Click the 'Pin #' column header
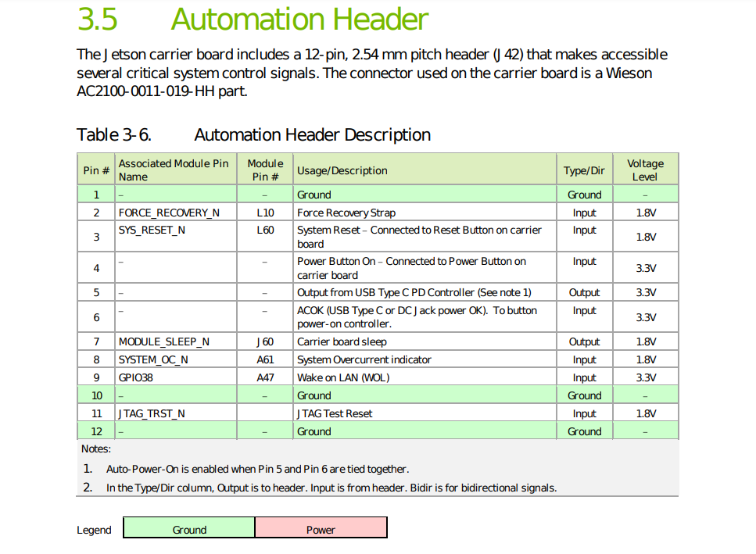756x554 pixels. tap(96, 170)
